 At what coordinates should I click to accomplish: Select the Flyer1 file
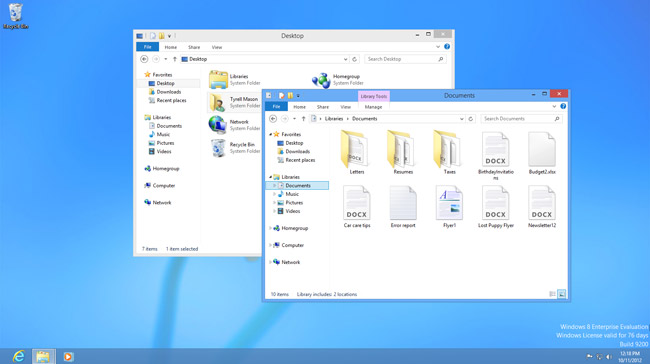pyautogui.click(x=449, y=206)
